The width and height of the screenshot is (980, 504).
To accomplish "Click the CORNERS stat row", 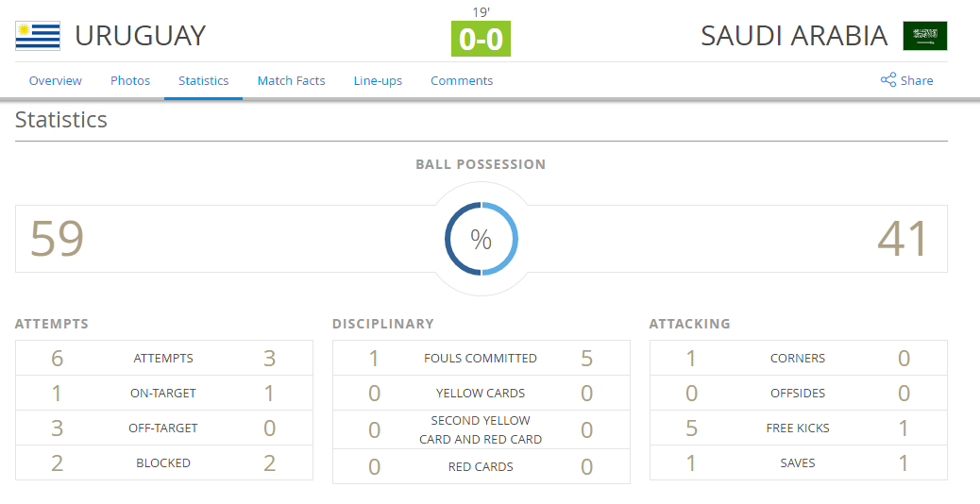I will (799, 358).
